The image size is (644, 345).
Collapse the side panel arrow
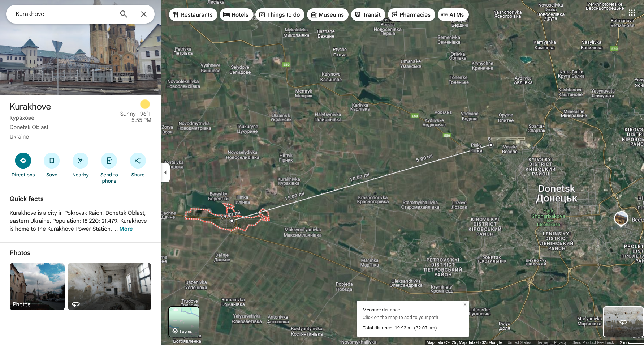click(x=165, y=172)
